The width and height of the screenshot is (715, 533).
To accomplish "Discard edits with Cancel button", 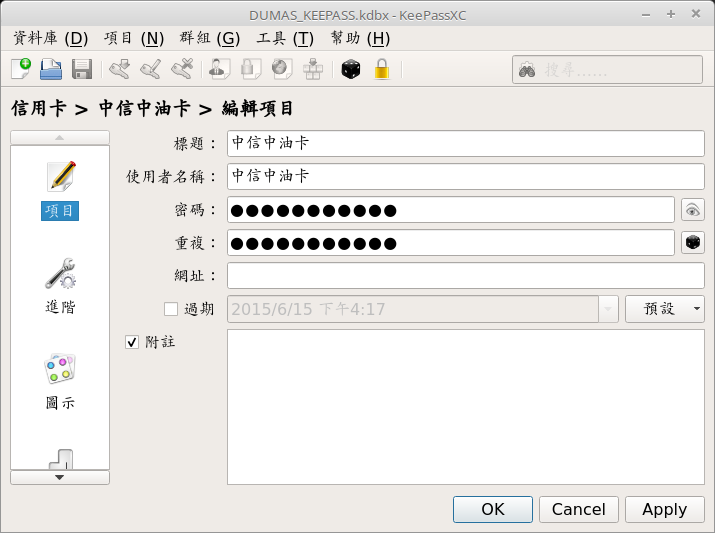I will tap(579, 509).
